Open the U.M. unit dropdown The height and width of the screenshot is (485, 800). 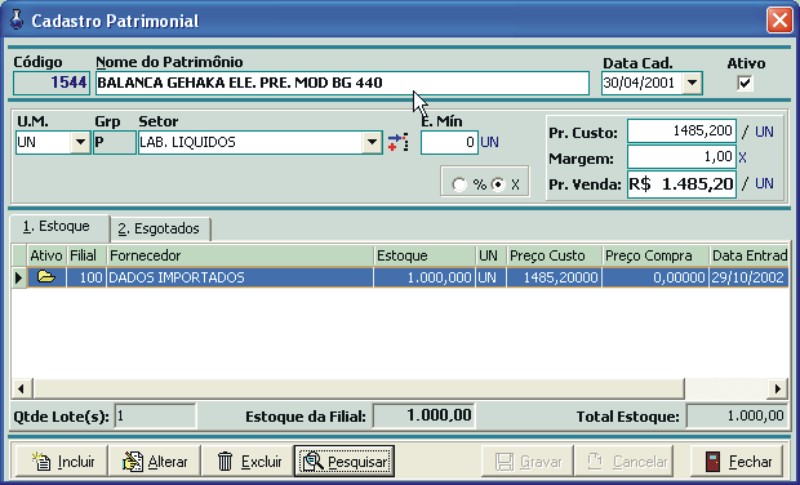coord(80,142)
